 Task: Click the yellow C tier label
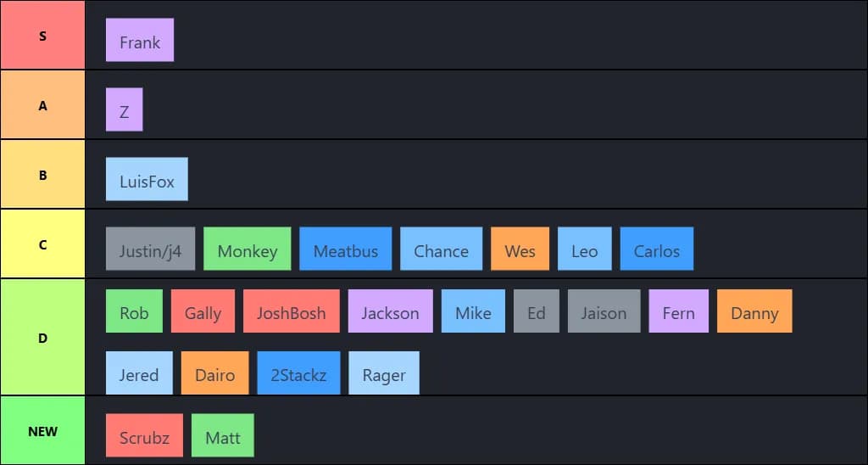(42, 244)
